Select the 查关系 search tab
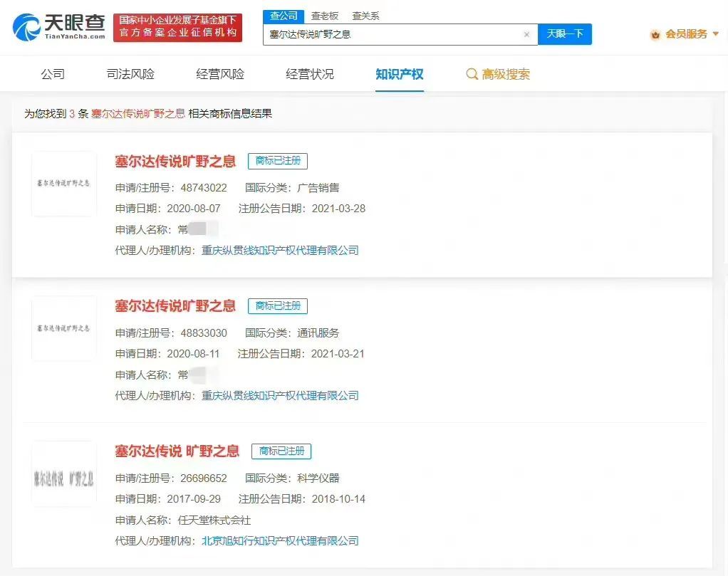This screenshot has width=728, height=576. [x=365, y=16]
